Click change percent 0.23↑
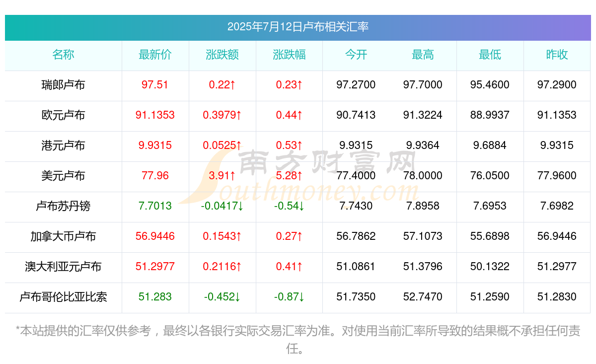This screenshot has width=596, height=364. point(289,85)
